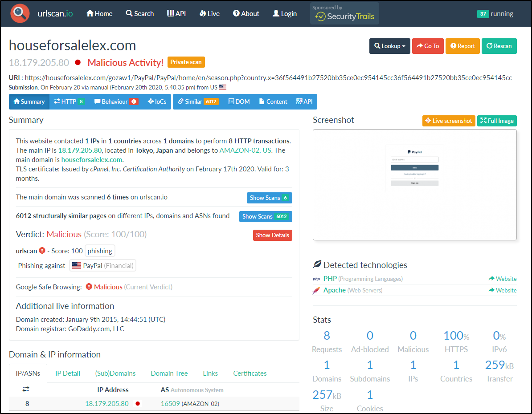Screen dimensions: 532x414
Task: Click the Private scan badge
Action: [186, 62]
